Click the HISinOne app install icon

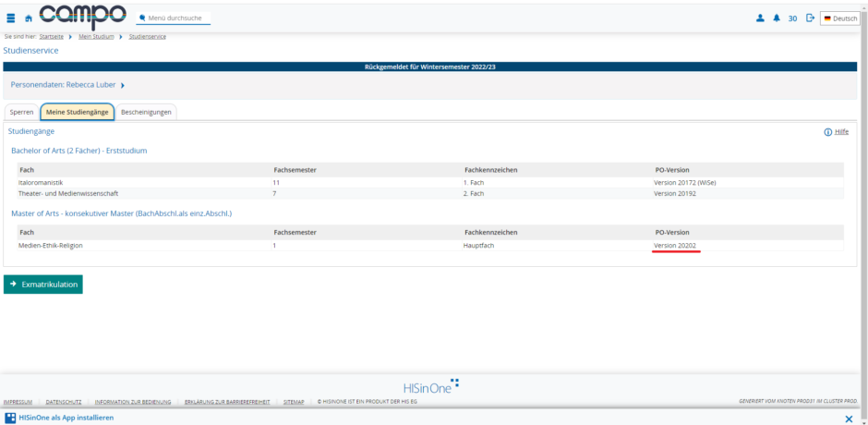[x=10, y=418]
